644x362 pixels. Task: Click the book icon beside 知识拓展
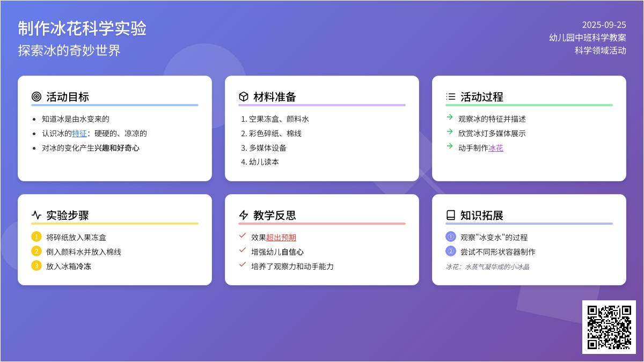(451, 216)
